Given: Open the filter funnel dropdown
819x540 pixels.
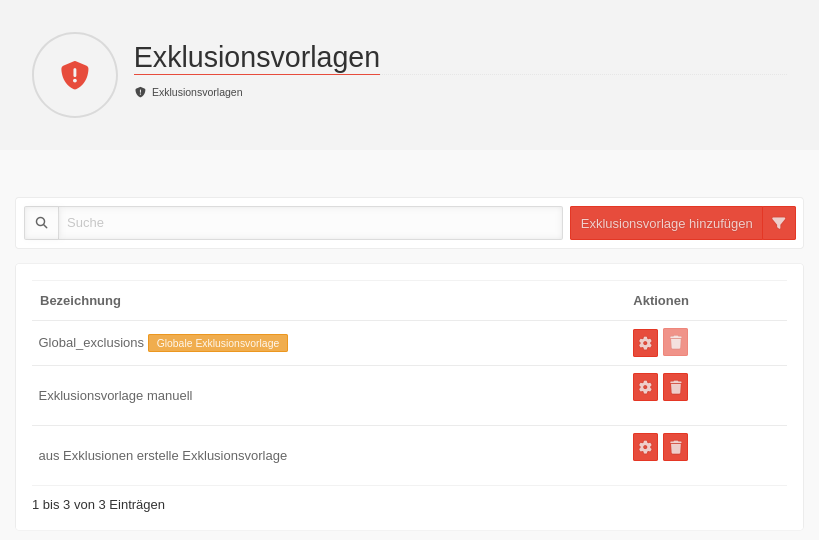Looking at the screenshot, I should pos(779,223).
